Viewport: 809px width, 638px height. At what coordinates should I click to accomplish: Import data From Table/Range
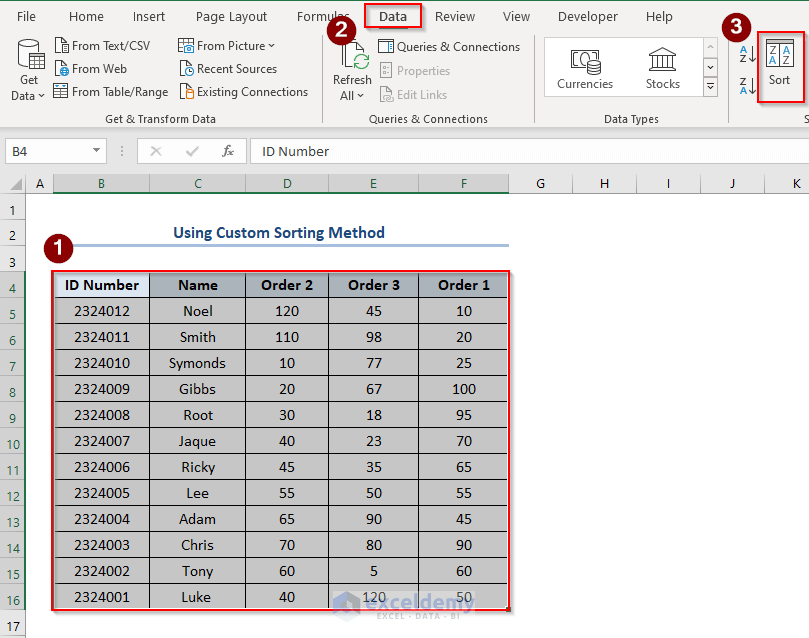[x=110, y=91]
